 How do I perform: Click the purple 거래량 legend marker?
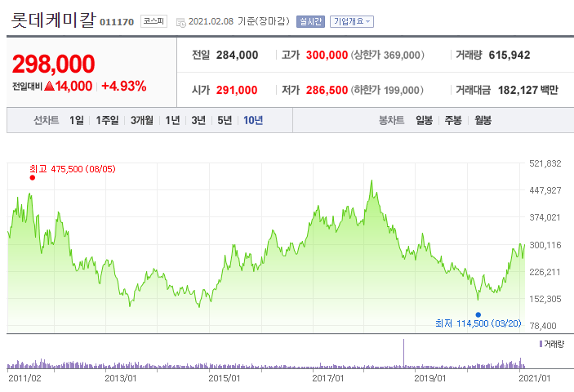click(x=541, y=344)
